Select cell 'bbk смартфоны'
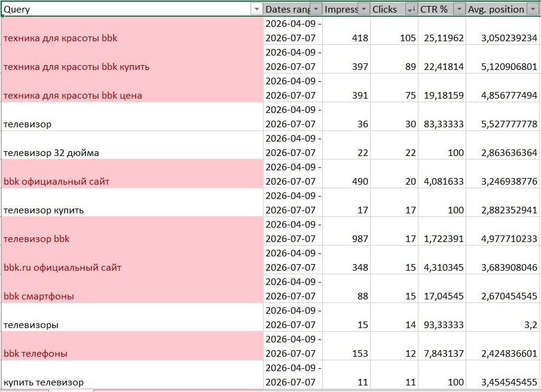541x392 pixels. (x=132, y=289)
